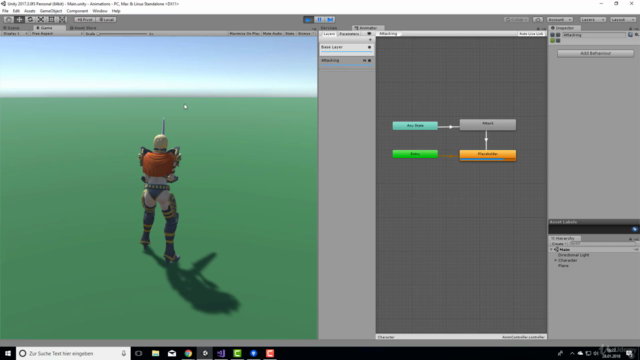
Task: Open the Edit menu
Action: [16, 11]
